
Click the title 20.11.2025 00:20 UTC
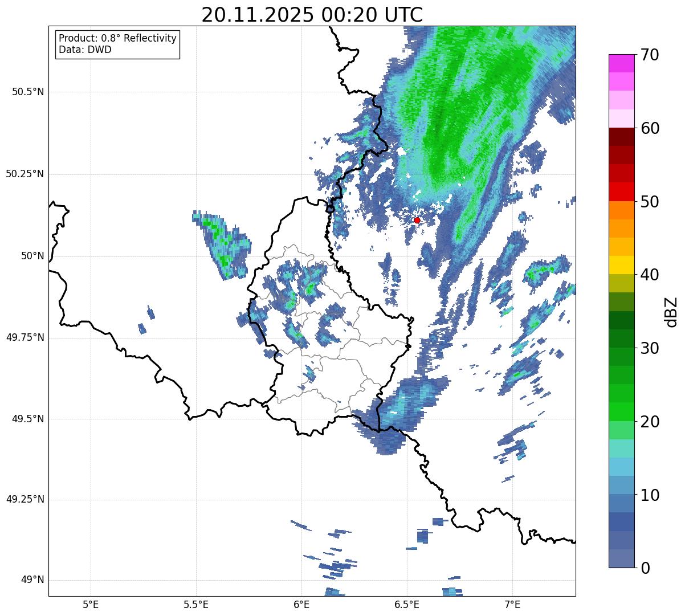[312, 15]
